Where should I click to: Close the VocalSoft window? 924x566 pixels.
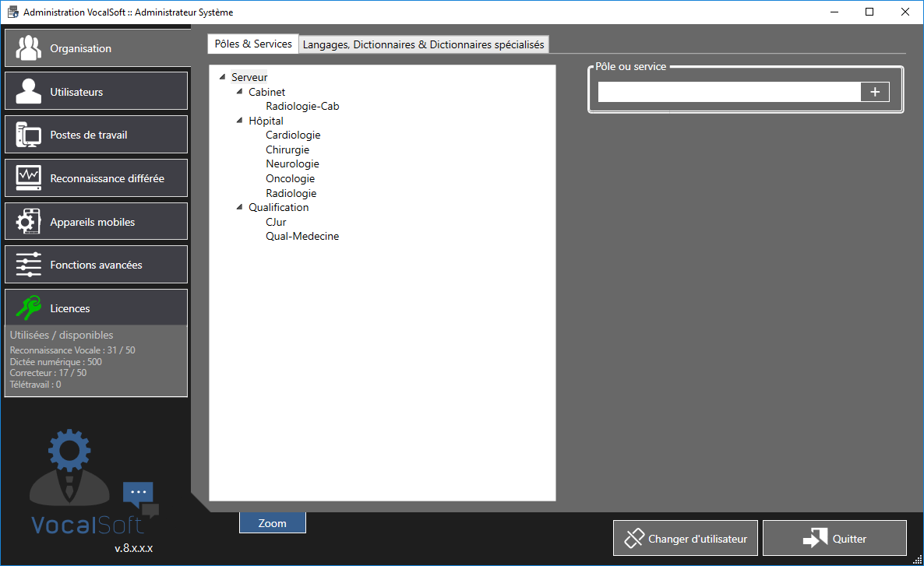pos(905,12)
